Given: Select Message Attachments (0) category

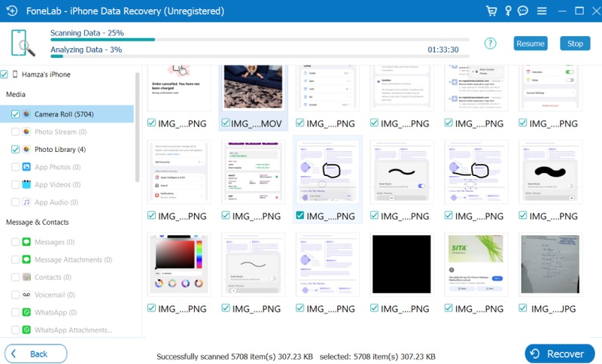Looking at the screenshot, I should pos(67,259).
